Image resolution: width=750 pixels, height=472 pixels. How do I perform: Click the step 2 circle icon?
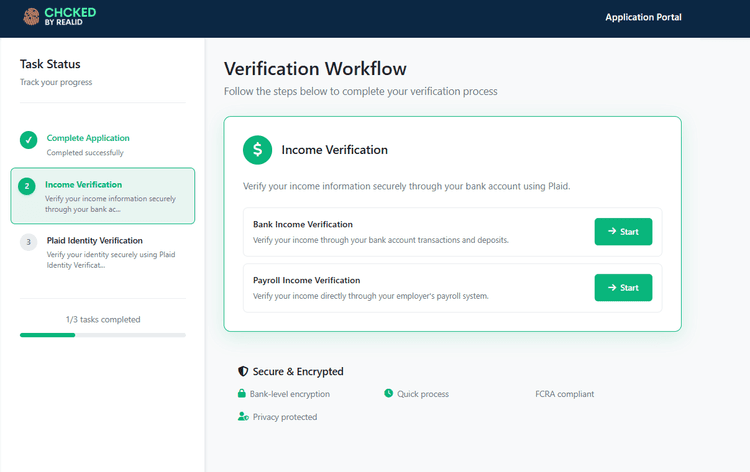(27, 186)
